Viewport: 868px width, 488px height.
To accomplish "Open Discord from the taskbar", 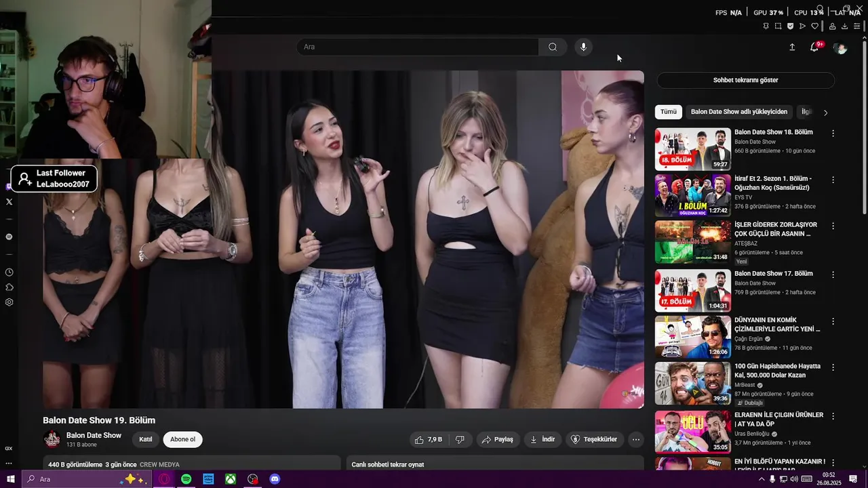I will click(275, 479).
